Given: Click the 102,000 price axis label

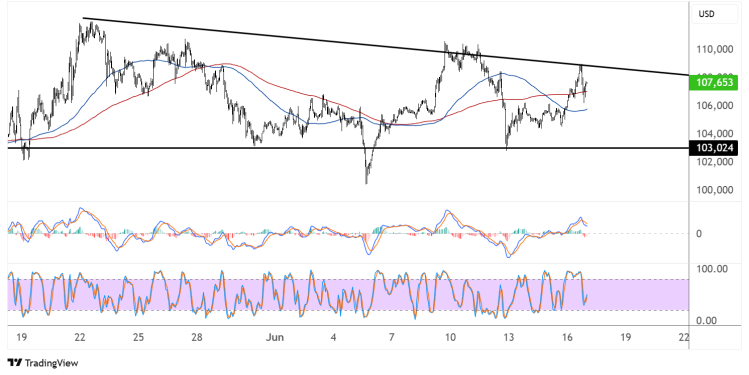Looking at the screenshot, I should click(x=714, y=161).
